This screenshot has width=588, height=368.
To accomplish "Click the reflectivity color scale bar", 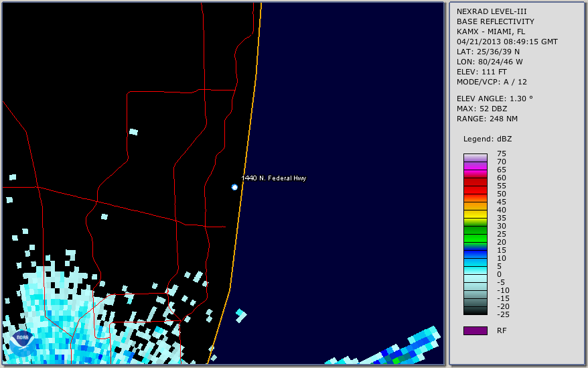I will [475, 235].
